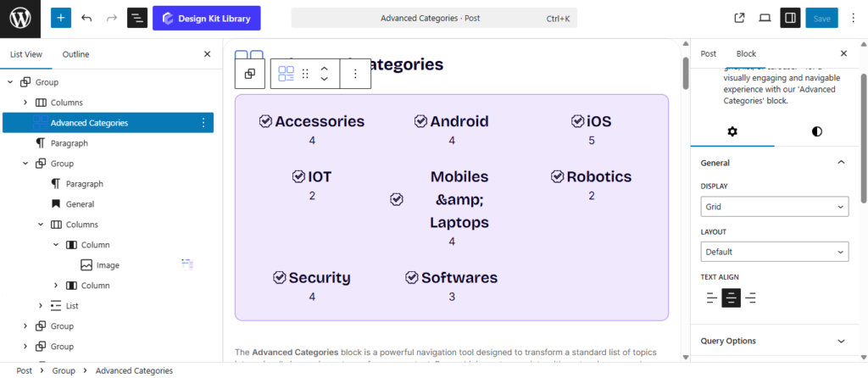Viewport: 868px width, 378px height.
Task: Switch to the Outline tab
Action: (x=75, y=54)
